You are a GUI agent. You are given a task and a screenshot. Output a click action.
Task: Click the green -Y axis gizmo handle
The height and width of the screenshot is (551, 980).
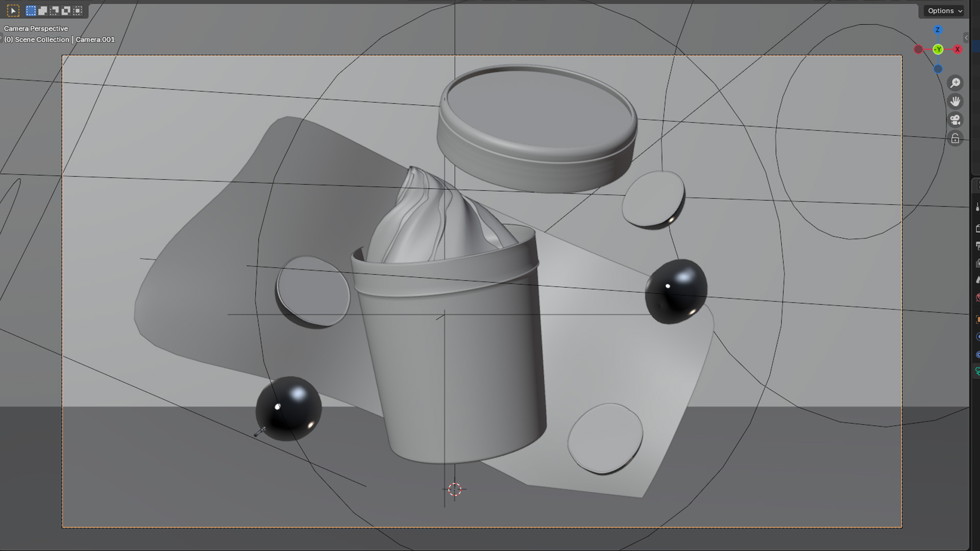[938, 49]
